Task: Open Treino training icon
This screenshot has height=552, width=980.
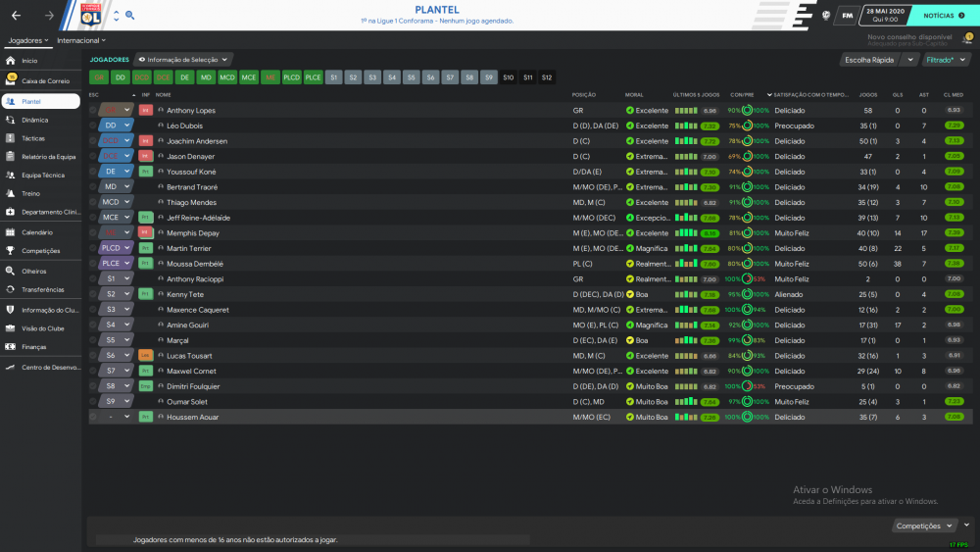Action: (x=10, y=194)
